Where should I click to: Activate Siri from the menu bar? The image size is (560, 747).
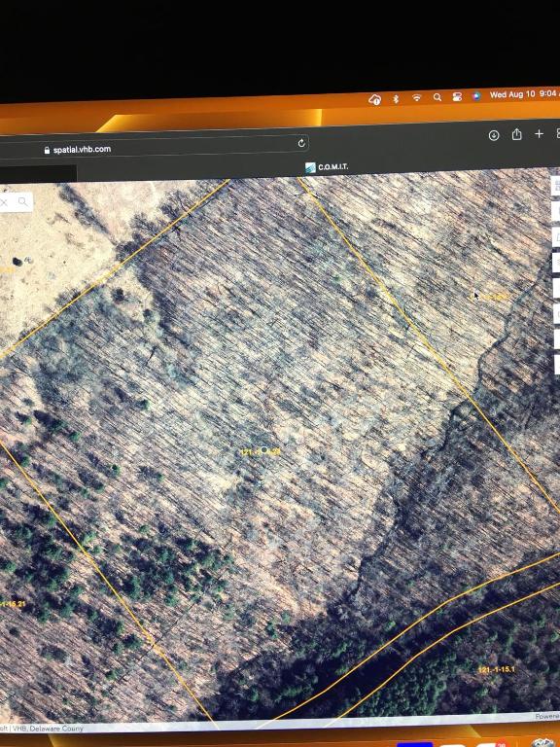tap(475, 95)
